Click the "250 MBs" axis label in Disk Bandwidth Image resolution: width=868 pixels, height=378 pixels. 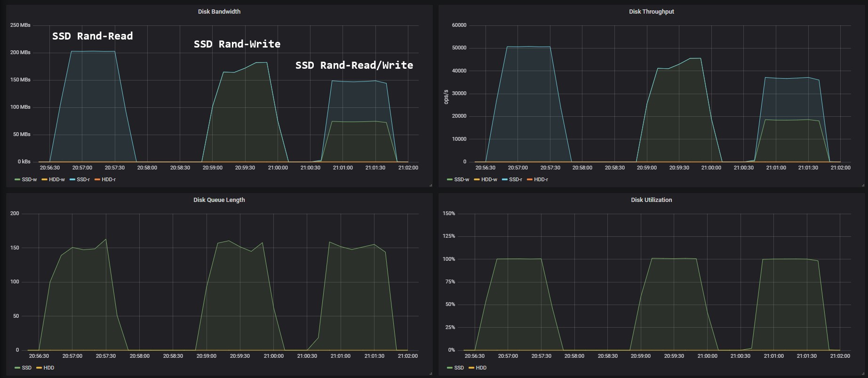tap(20, 25)
